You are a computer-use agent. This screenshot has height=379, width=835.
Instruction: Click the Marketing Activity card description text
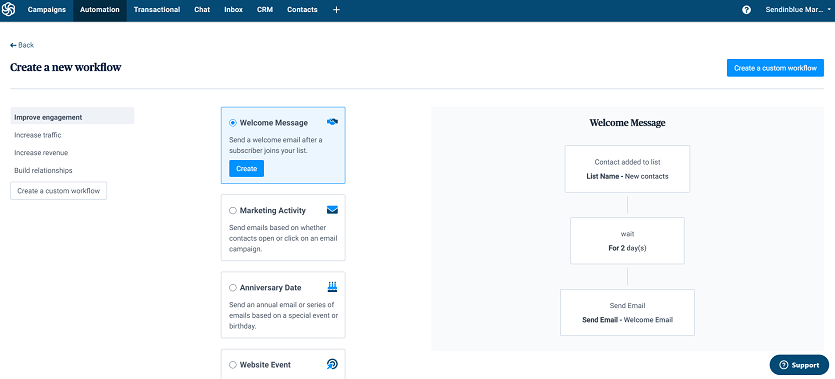(283, 238)
